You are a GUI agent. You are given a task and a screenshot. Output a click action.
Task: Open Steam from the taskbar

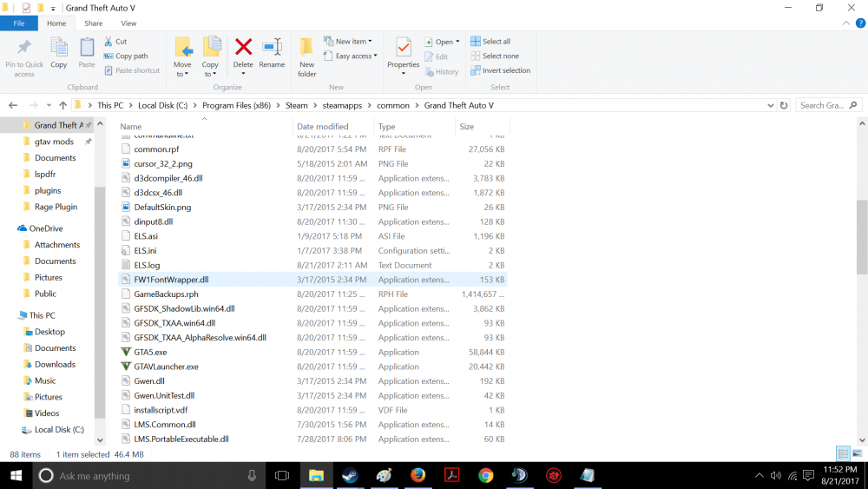350,476
